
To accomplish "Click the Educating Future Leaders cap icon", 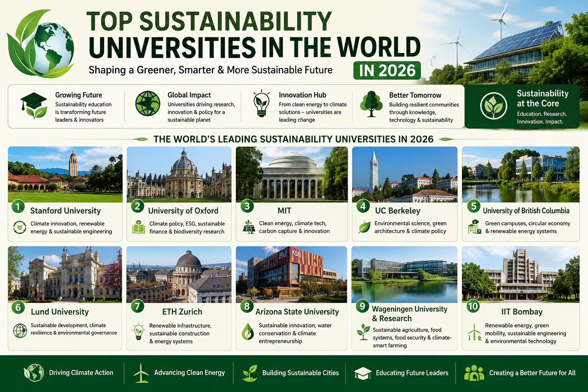I will point(363,373).
